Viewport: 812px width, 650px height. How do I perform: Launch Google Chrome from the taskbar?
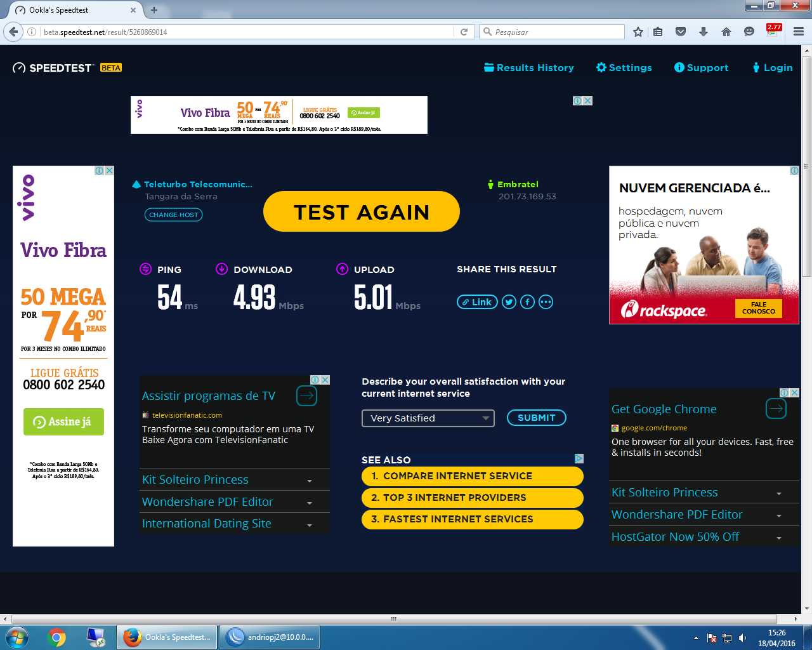coord(56,637)
